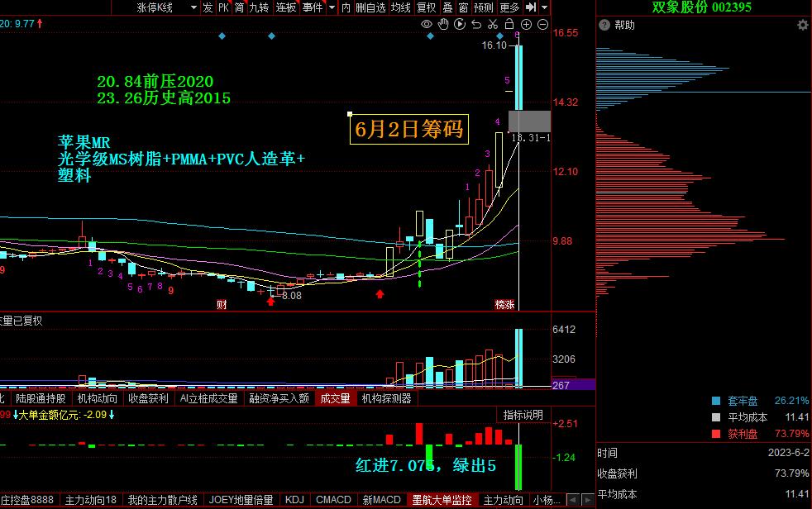Toggle the 九转 indicator button
Viewport: 812px width, 509px height.
coord(260,7)
